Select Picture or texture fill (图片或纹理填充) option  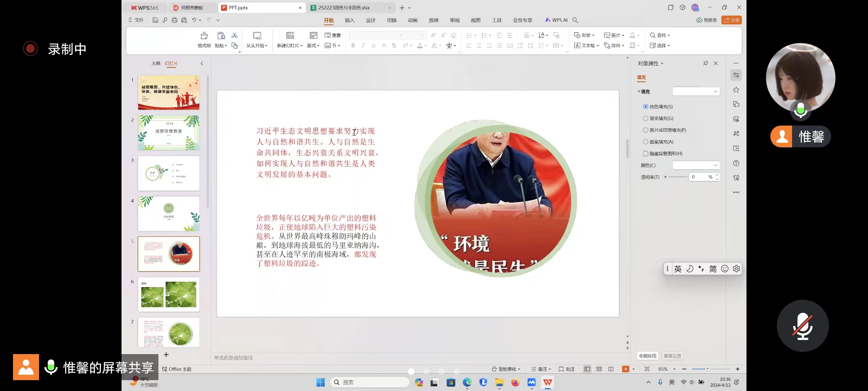(x=646, y=130)
